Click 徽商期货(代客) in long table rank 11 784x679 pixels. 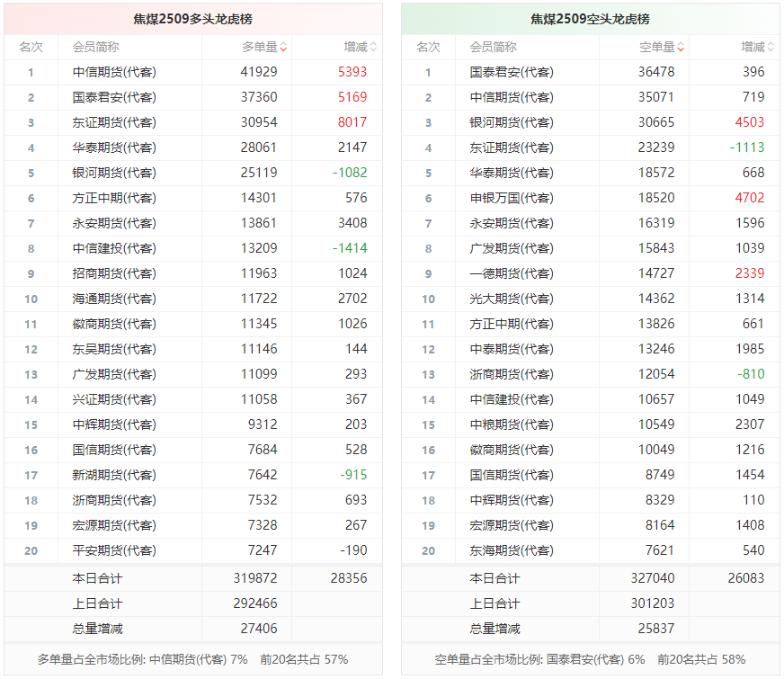click(x=114, y=324)
